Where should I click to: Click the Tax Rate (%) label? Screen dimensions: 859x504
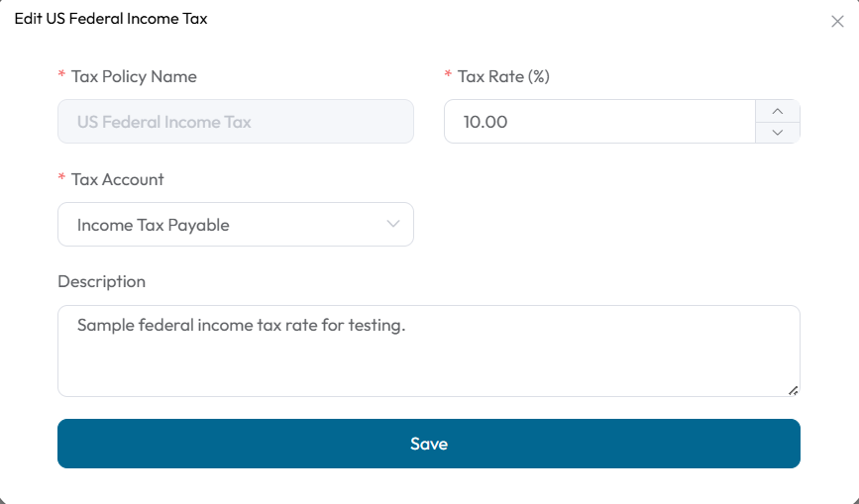pos(503,76)
